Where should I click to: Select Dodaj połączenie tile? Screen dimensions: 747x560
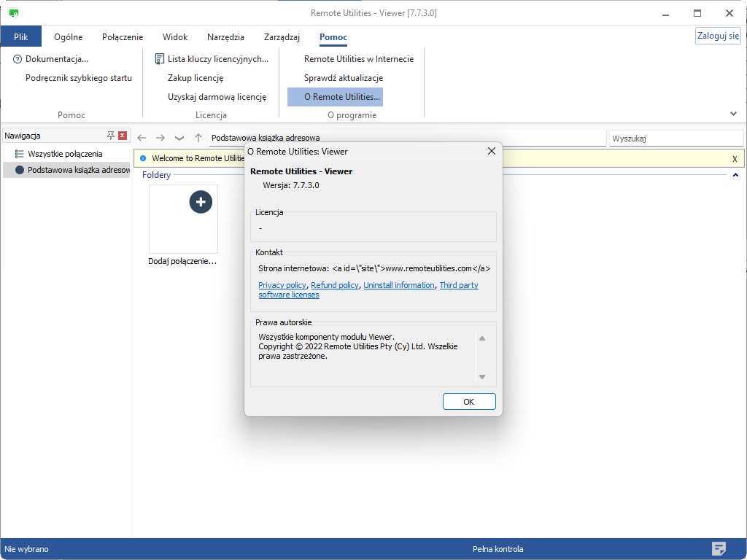click(x=183, y=225)
